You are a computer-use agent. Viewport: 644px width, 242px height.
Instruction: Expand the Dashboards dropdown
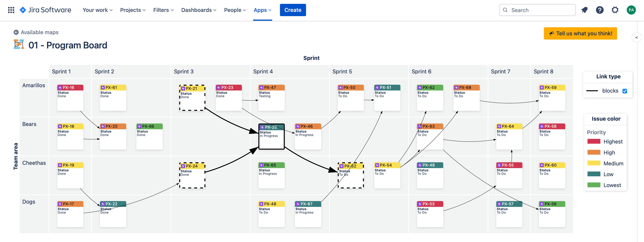tap(199, 10)
